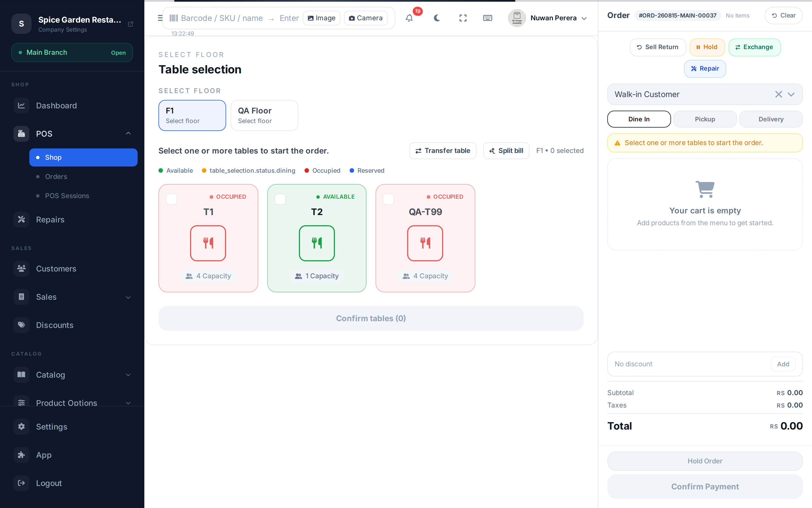Check the T2 table checkbox
This screenshot has height=508, width=812.
pyautogui.click(x=280, y=199)
